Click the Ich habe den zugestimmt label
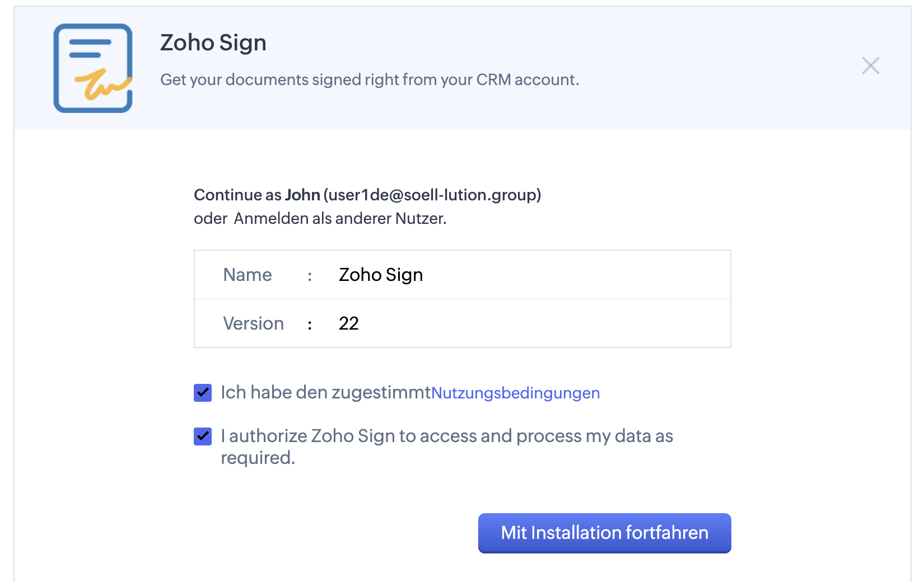924x582 pixels. tap(325, 393)
